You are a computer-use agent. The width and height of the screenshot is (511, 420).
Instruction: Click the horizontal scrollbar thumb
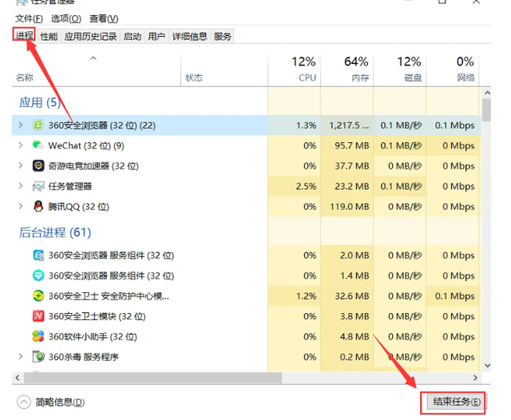(x=153, y=378)
